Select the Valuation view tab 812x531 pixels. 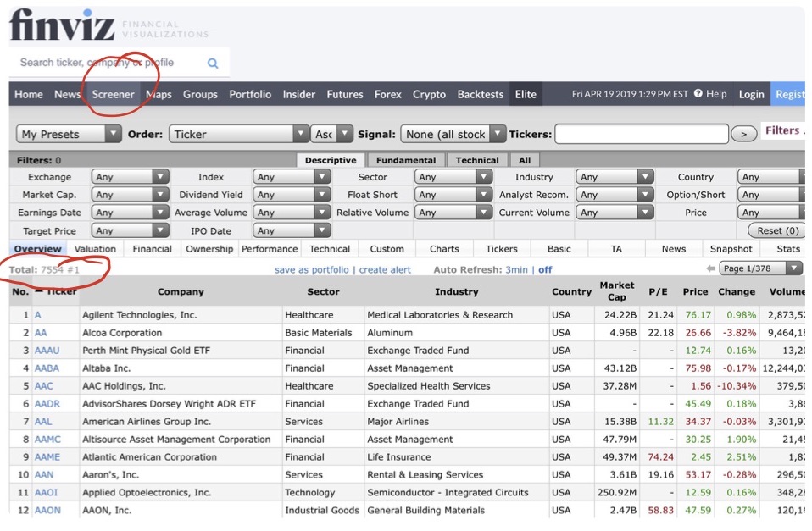tap(95, 249)
